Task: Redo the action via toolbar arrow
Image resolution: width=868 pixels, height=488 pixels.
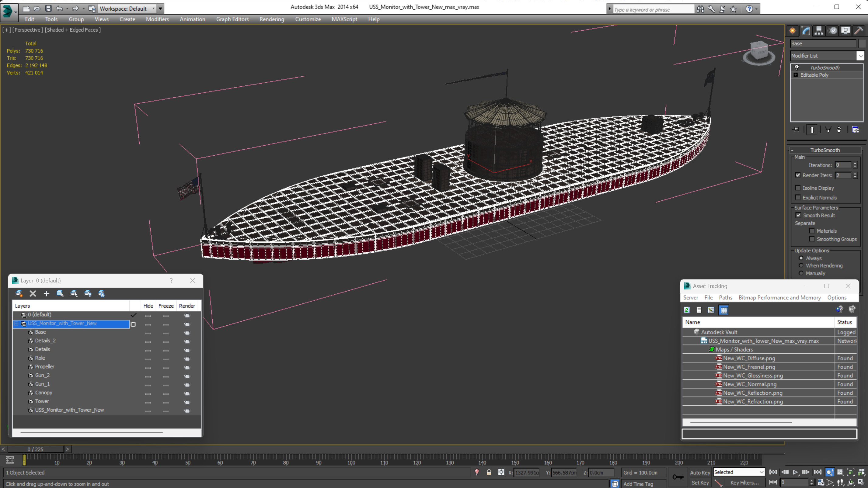Action: pyautogui.click(x=75, y=9)
